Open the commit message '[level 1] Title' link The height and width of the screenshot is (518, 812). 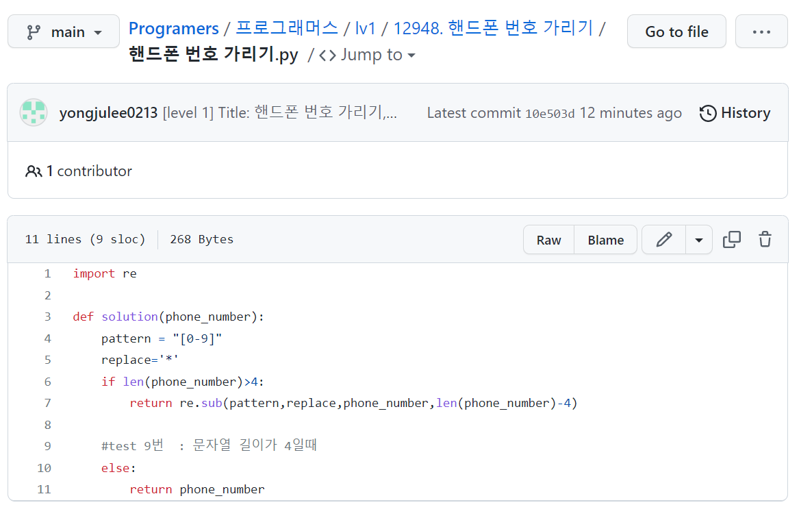point(279,113)
